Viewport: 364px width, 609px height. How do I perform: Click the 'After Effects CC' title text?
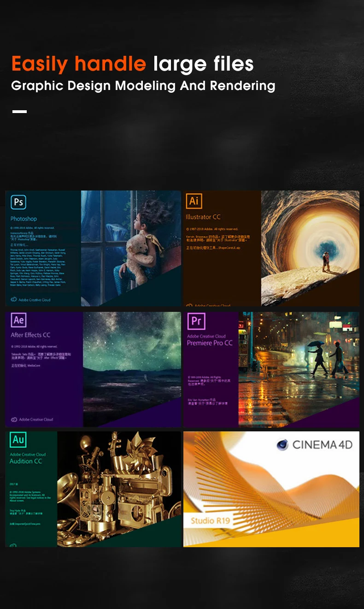point(30,335)
